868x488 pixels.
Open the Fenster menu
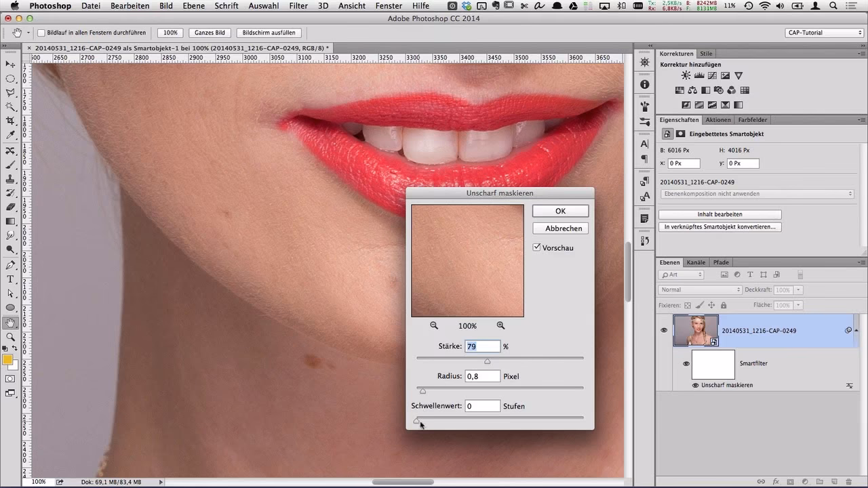(x=389, y=5)
